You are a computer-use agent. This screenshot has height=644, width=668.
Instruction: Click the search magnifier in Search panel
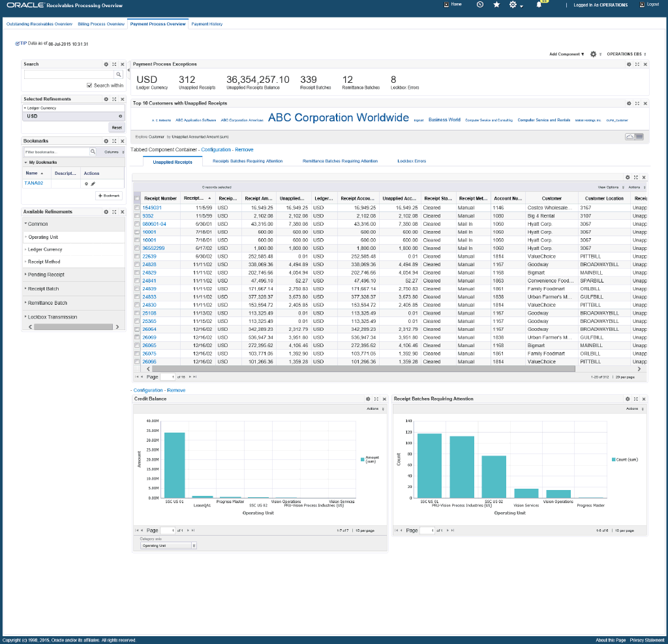119,74
